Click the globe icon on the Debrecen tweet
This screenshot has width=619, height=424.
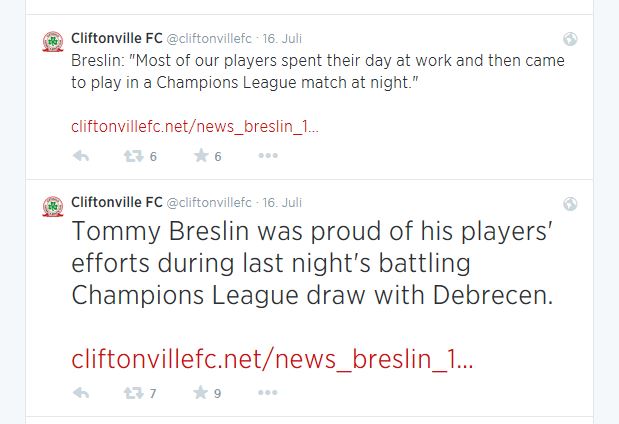[x=570, y=204]
